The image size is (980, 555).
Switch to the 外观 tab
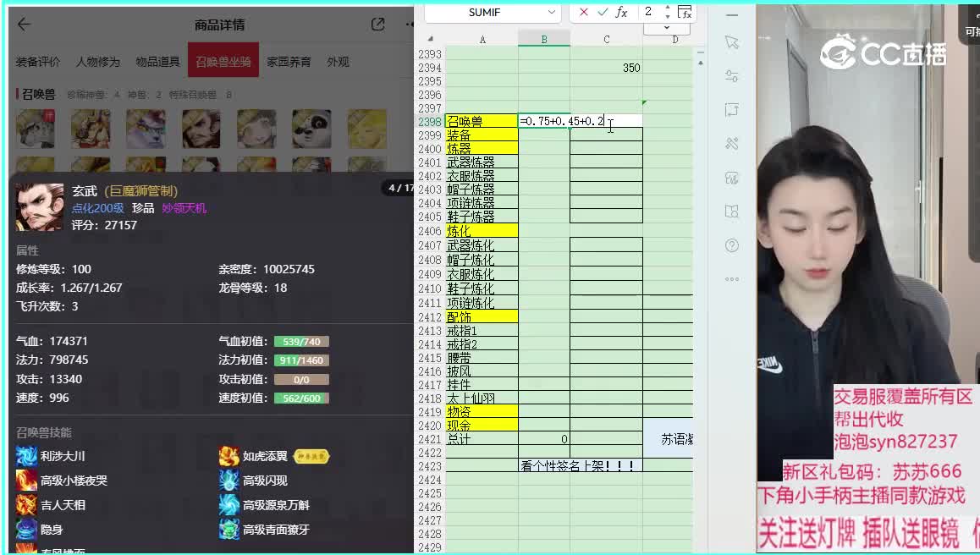tap(339, 62)
